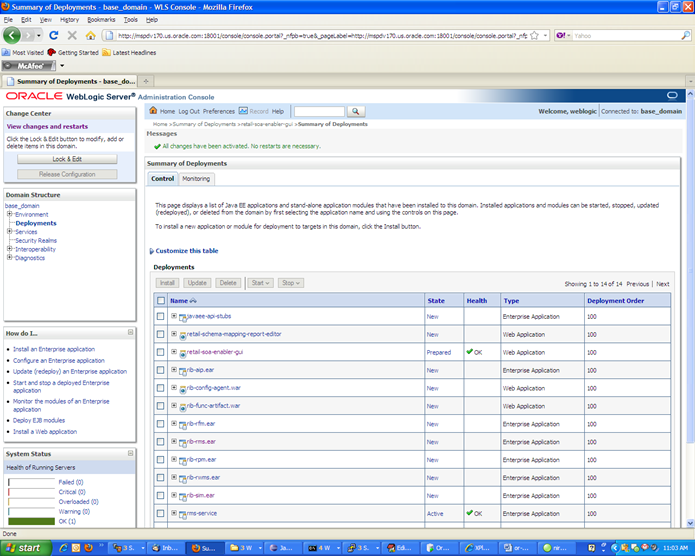
Task: Click the stop loading X icon
Action: pyautogui.click(x=72, y=36)
